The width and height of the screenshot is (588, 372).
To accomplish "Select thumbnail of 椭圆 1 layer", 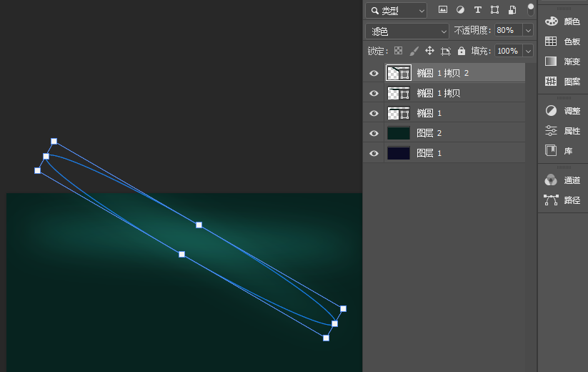I will coord(398,113).
